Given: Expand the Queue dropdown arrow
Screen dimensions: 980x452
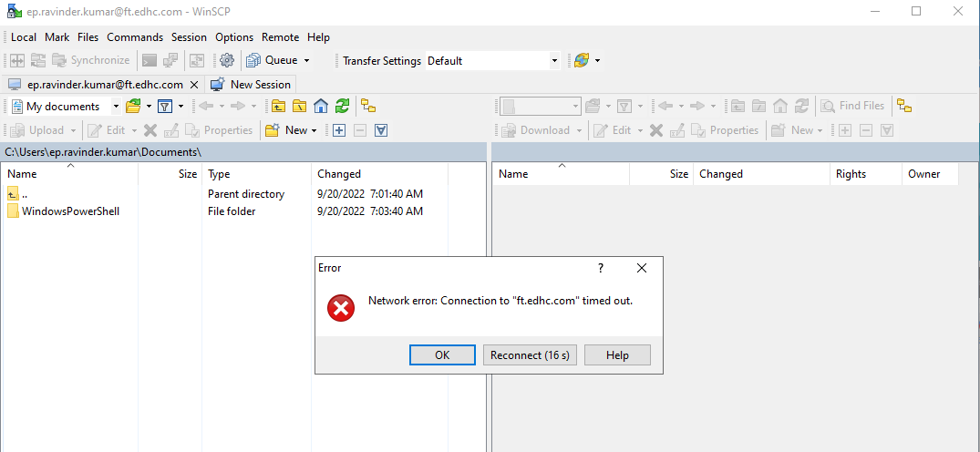Looking at the screenshot, I should (306, 61).
